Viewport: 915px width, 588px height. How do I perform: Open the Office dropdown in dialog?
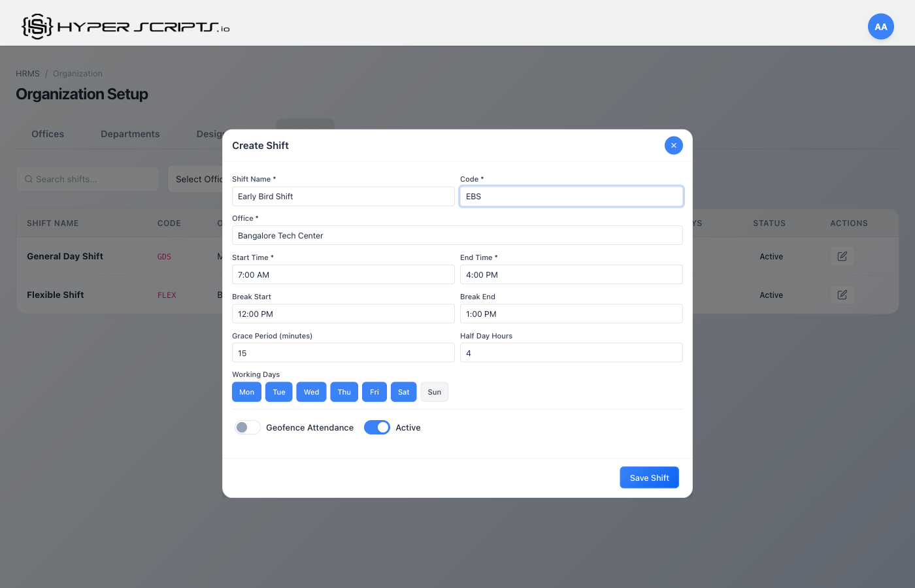click(x=457, y=236)
